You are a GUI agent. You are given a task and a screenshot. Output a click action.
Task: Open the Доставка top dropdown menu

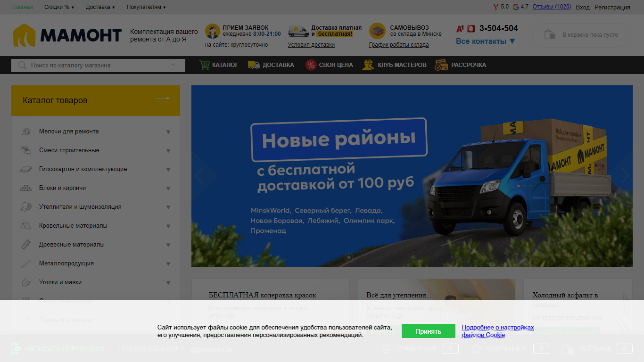pyautogui.click(x=100, y=7)
